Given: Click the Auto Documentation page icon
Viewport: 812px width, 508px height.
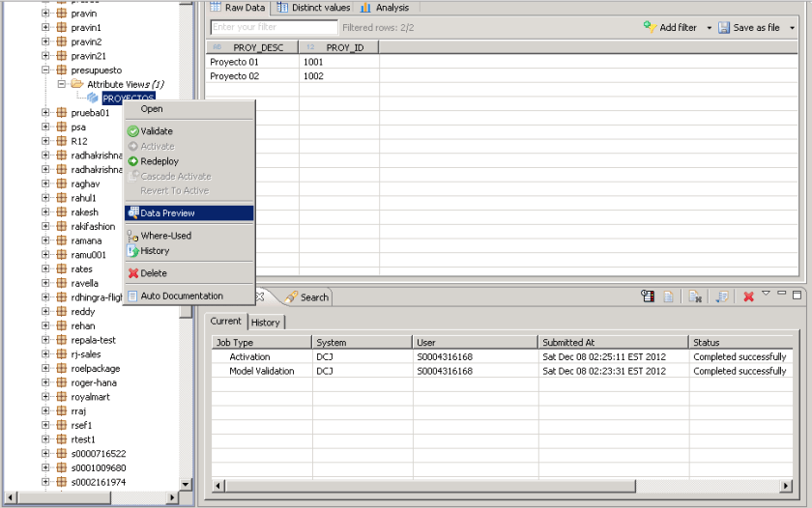Looking at the screenshot, I should pyautogui.click(x=132, y=296).
